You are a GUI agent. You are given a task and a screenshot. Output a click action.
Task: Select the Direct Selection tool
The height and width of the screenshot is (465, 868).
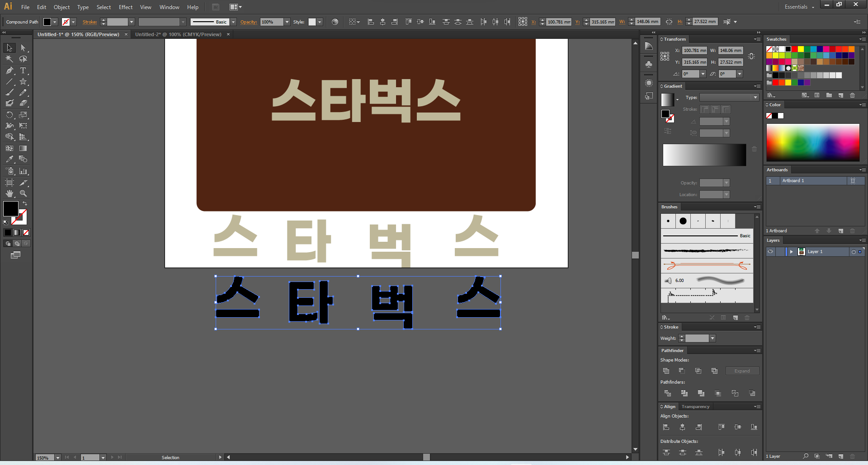(x=23, y=48)
